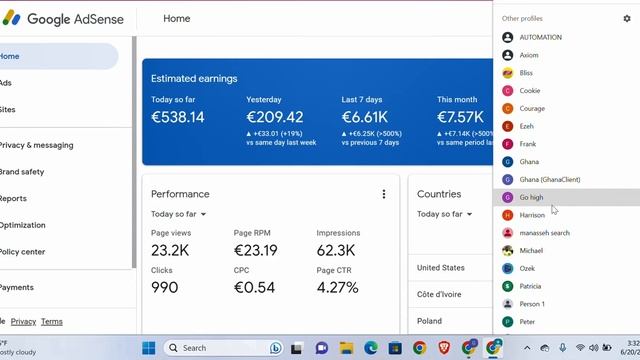Image resolution: width=640 pixels, height=360 pixels.
Task: Click yesterday's earnings value €209.42
Action: 275,118
